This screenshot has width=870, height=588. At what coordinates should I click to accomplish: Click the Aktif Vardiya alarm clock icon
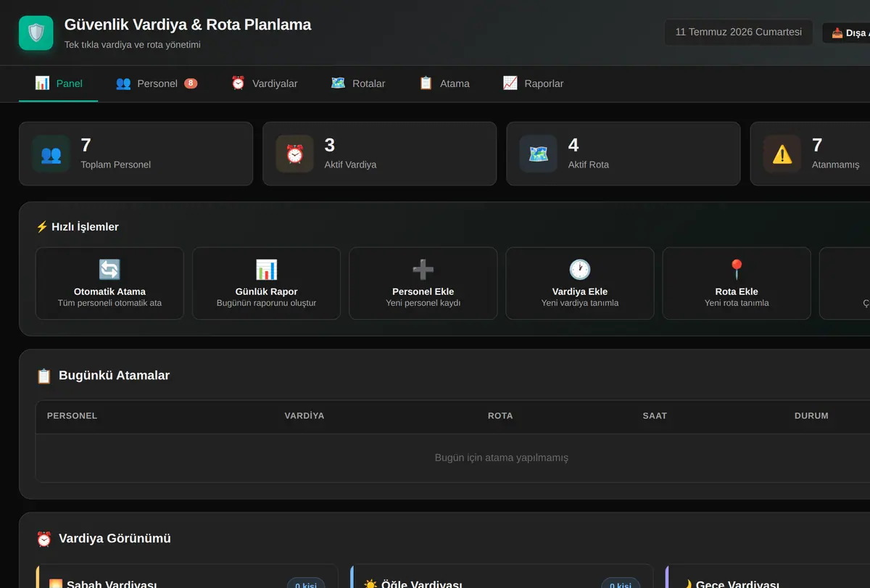(294, 154)
